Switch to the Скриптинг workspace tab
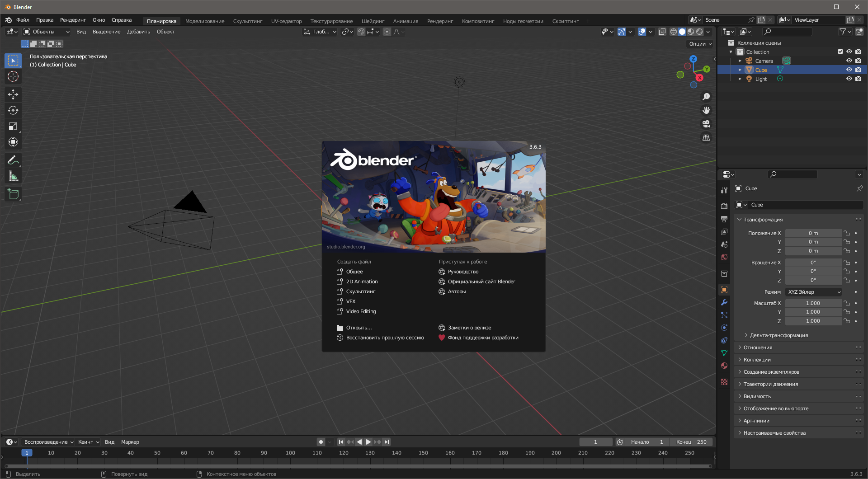The width and height of the screenshot is (868, 479). [x=565, y=21]
